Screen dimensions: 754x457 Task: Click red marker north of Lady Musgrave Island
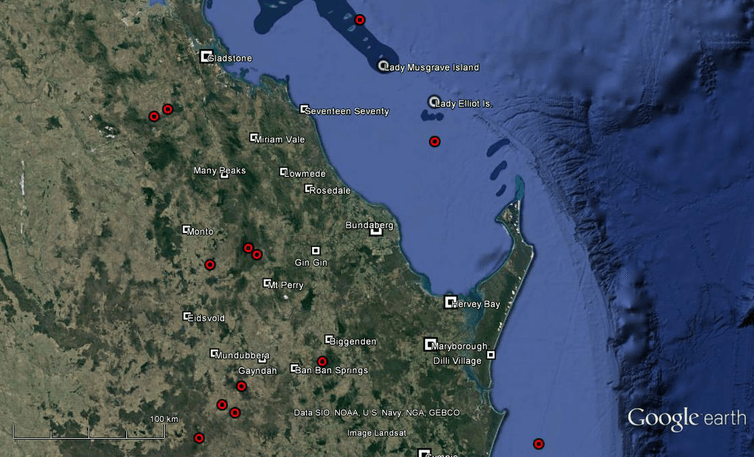tap(360, 20)
